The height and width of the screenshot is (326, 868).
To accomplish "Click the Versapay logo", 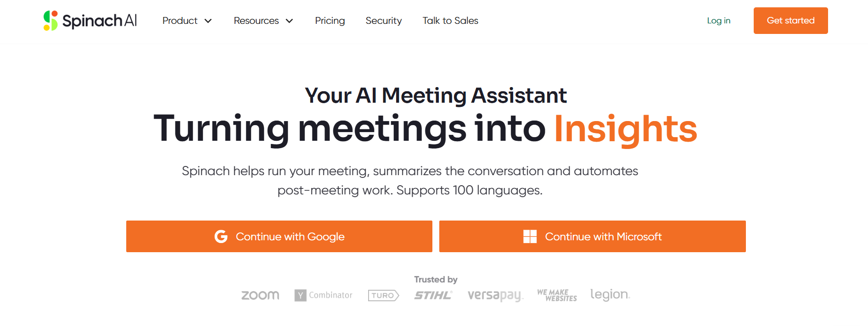I will point(495,295).
